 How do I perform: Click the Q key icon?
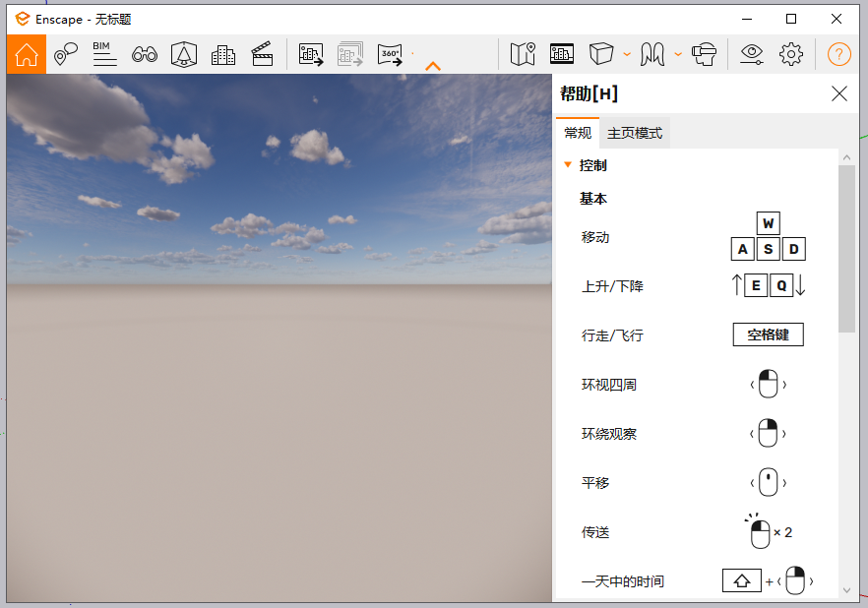(781, 285)
